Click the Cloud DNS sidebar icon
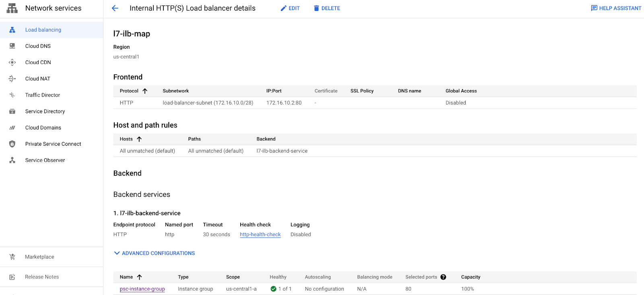Image resolution: width=644 pixels, height=295 pixels. 12,46
